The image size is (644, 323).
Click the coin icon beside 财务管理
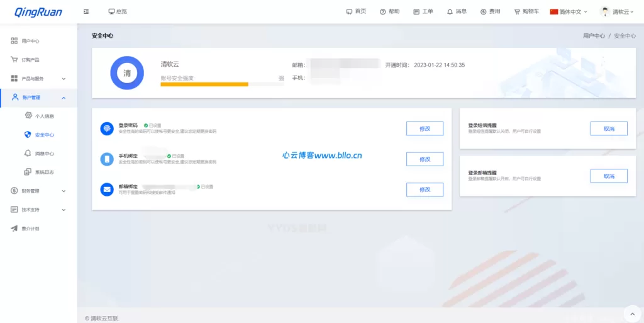coord(14,191)
